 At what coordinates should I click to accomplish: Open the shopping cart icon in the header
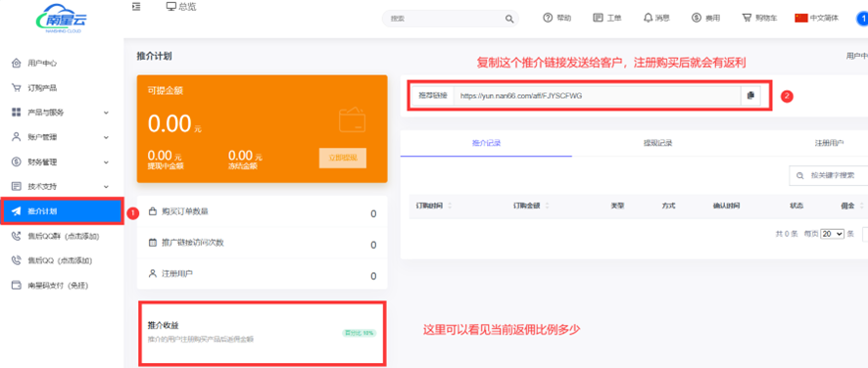[x=747, y=18]
